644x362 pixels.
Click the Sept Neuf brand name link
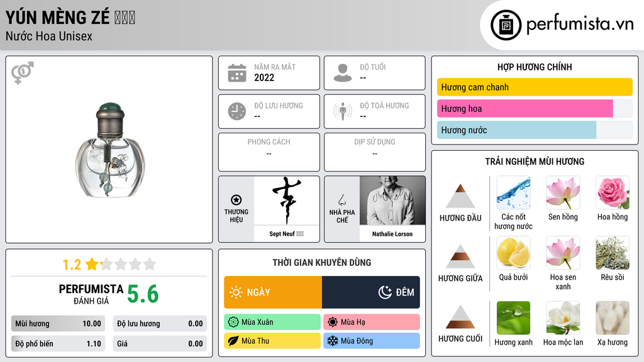pos(286,234)
